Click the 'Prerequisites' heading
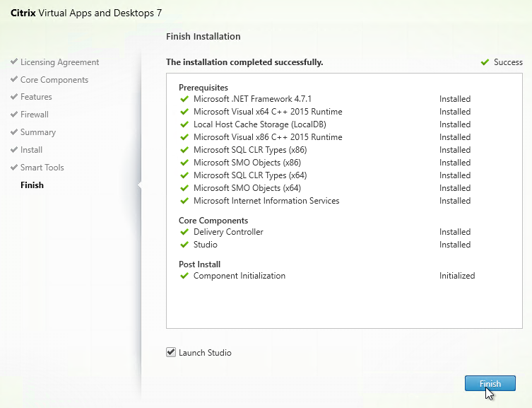The image size is (532, 408). 203,88
